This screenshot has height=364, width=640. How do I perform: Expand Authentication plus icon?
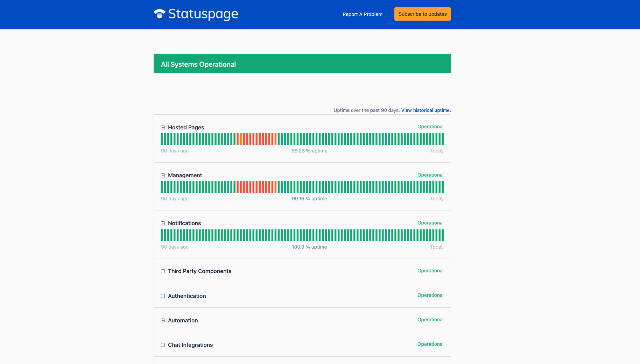pyautogui.click(x=163, y=296)
